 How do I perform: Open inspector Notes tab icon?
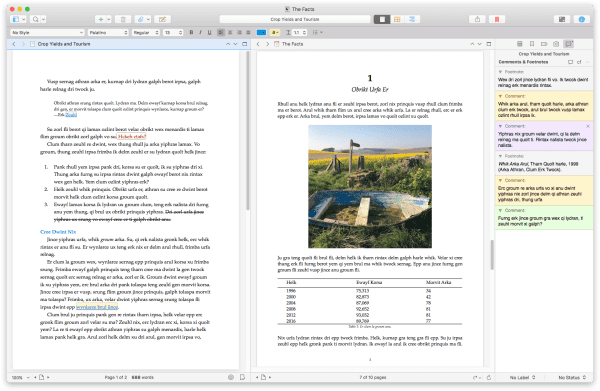[x=520, y=44]
